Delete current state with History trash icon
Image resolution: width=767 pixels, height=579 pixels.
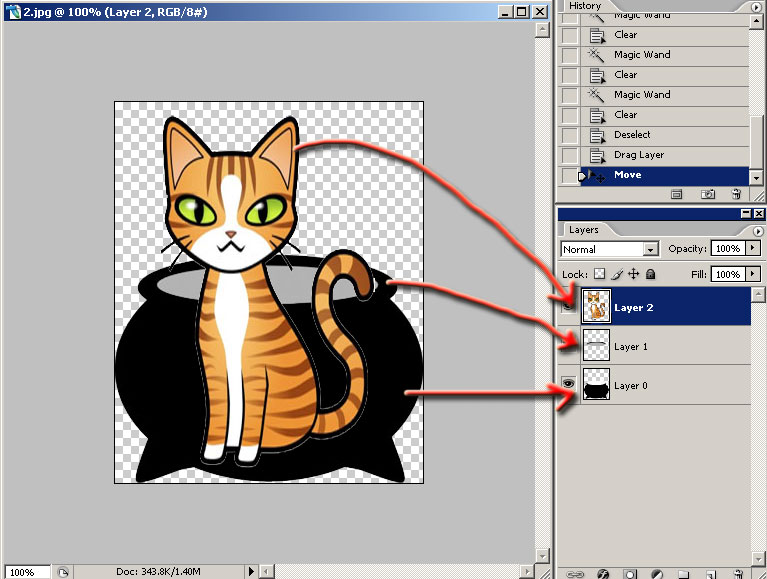pos(736,195)
